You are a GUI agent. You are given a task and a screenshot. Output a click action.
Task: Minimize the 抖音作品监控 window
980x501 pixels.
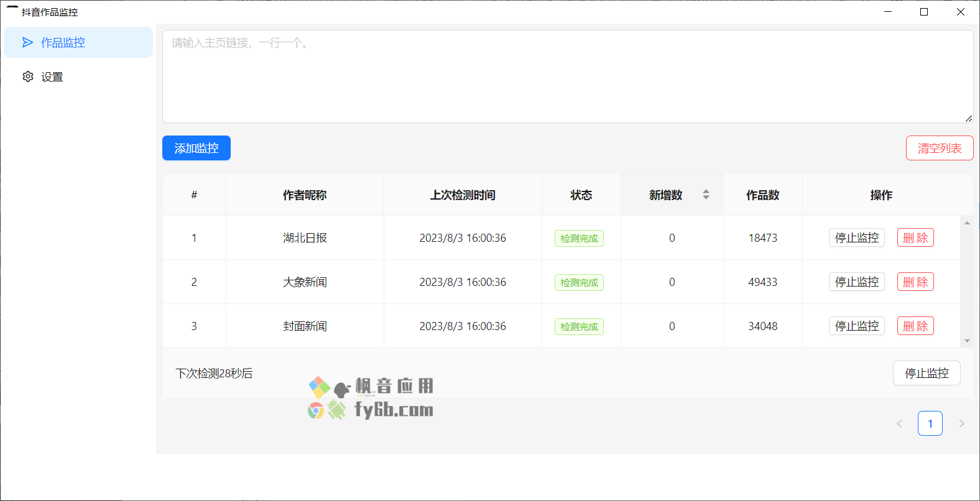tap(888, 12)
